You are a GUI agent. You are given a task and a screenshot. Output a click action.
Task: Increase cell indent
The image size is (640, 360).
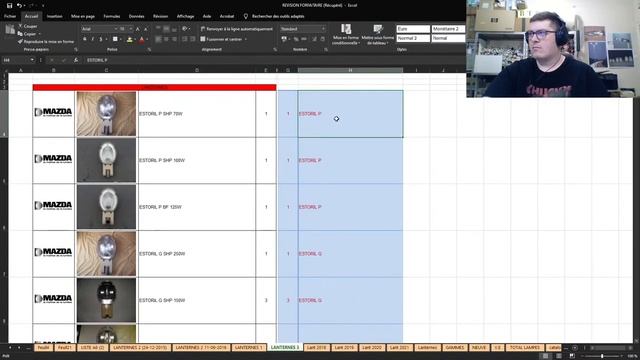[193, 39]
